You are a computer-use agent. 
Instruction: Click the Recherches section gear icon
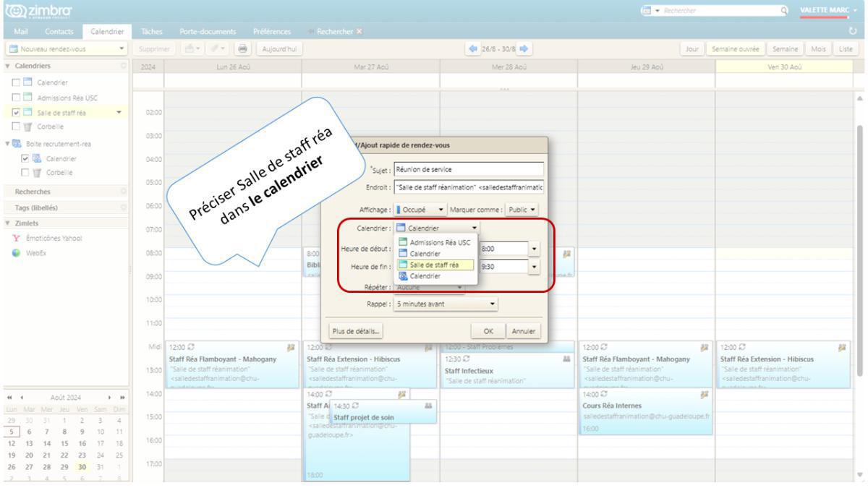point(124,192)
